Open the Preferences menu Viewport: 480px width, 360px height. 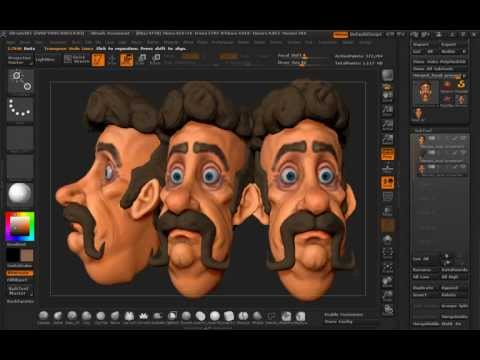point(223,42)
